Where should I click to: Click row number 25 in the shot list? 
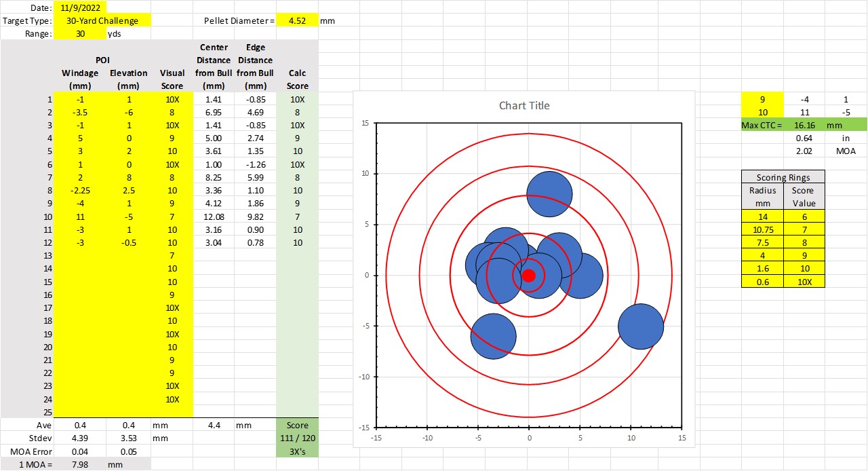tap(47, 412)
